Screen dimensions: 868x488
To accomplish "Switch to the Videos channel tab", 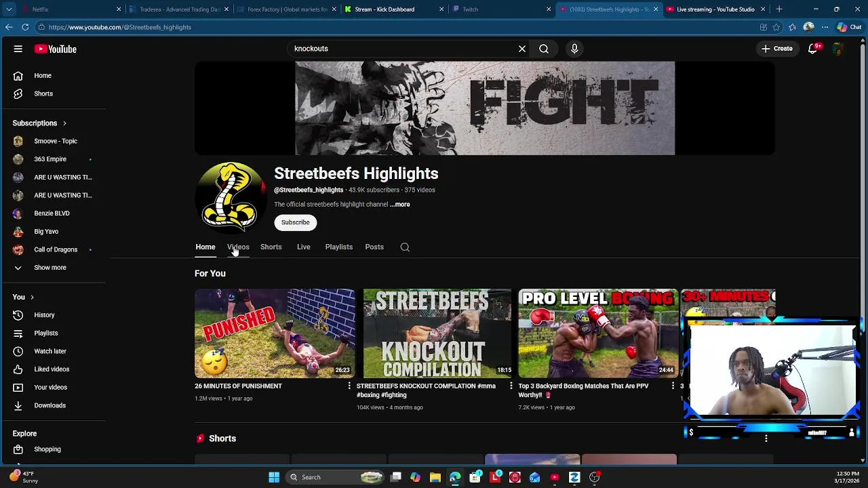I will coord(238,247).
